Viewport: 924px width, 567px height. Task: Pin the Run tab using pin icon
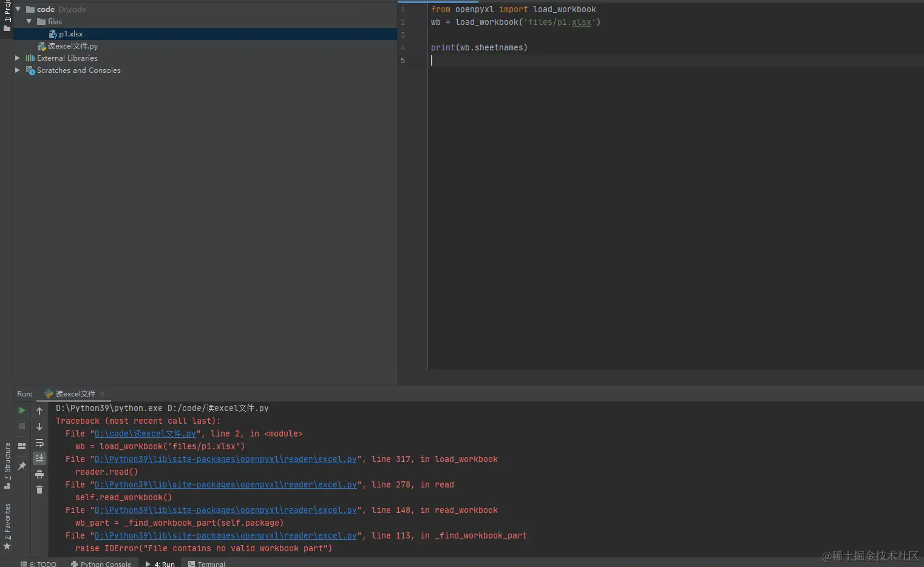pos(22,466)
